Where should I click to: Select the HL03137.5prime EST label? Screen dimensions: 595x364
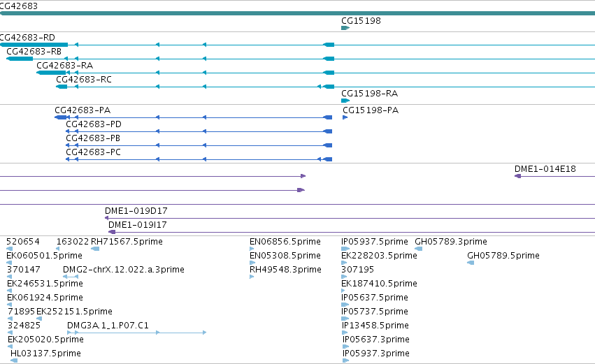[45, 354]
